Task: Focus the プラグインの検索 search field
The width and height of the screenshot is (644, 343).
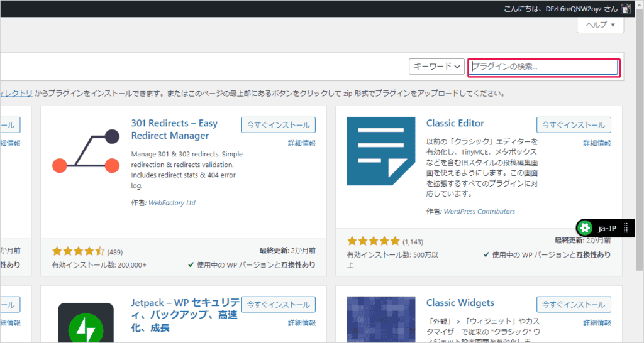Action: click(x=544, y=67)
